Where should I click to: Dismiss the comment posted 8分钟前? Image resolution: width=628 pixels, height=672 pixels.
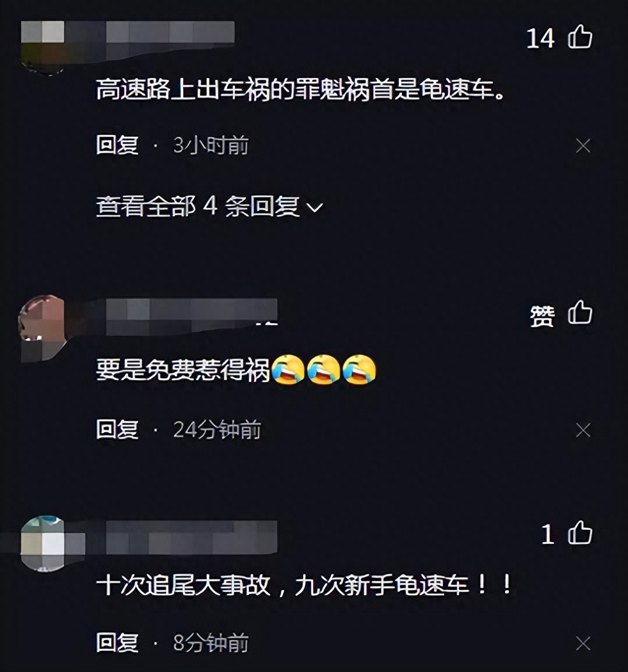tap(583, 643)
